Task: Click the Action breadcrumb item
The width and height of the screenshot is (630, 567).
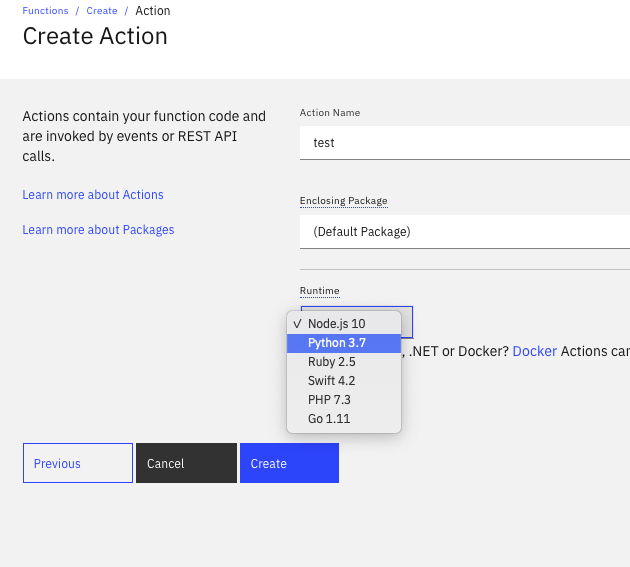Action: click(x=152, y=11)
